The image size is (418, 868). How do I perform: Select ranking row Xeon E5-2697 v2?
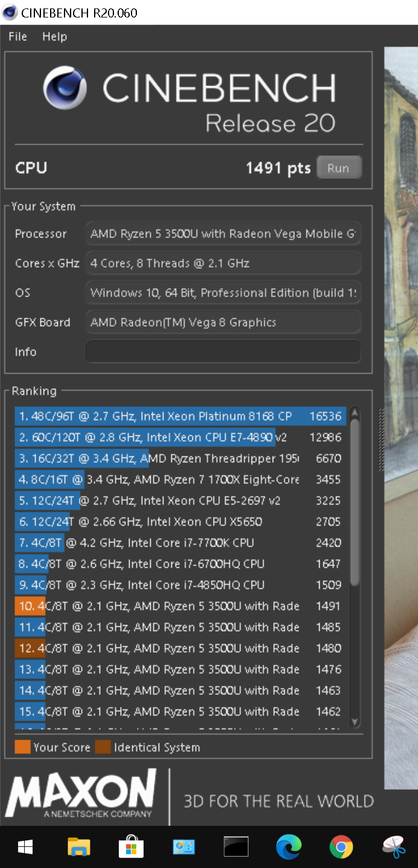(x=180, y=501)
